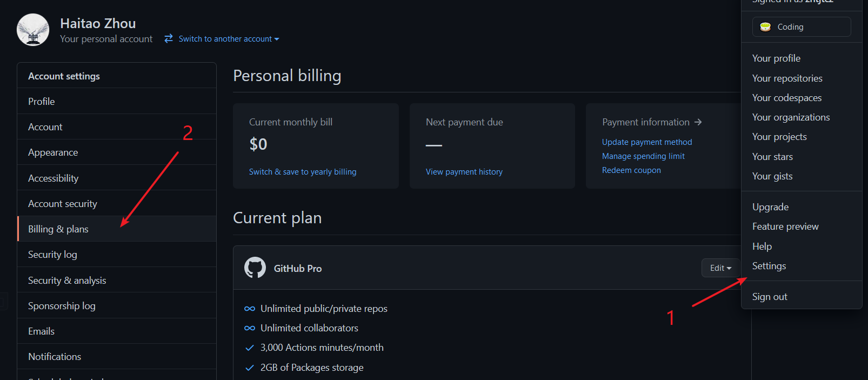868x380 pixels.
Task: Click the Current plan heading
Action: click(x=277, y=218)
